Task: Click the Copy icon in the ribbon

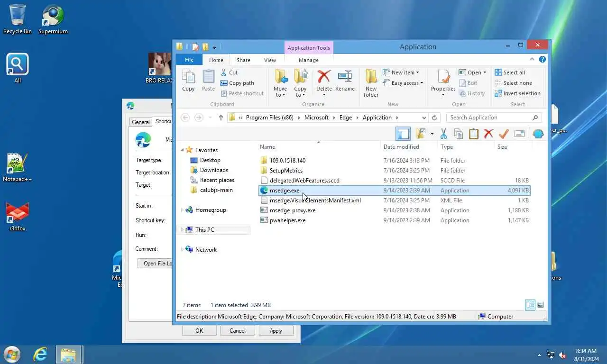Action: [x=188, y=76]
